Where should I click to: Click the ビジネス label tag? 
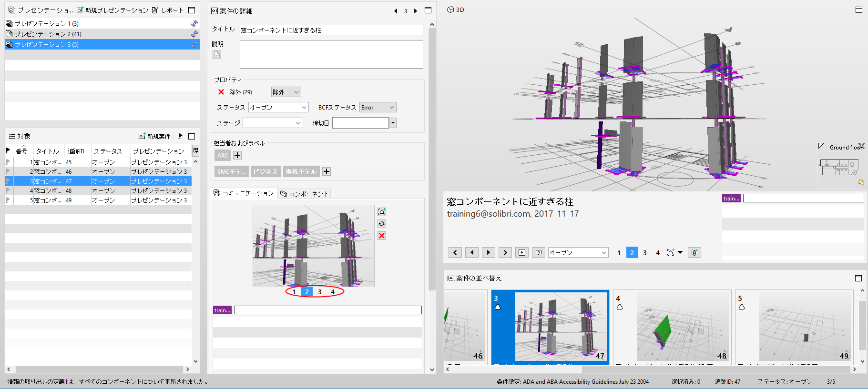point(266,171)
